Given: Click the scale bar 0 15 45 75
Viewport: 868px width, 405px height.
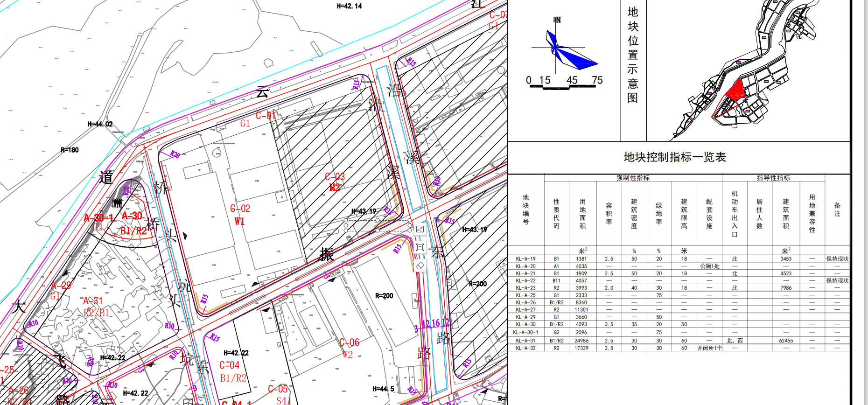Looking at the screenshot, I should click(564, 82).
